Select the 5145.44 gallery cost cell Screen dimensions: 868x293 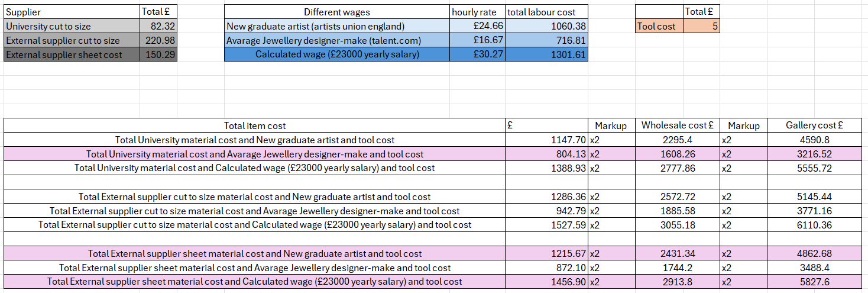click(814, 197)
